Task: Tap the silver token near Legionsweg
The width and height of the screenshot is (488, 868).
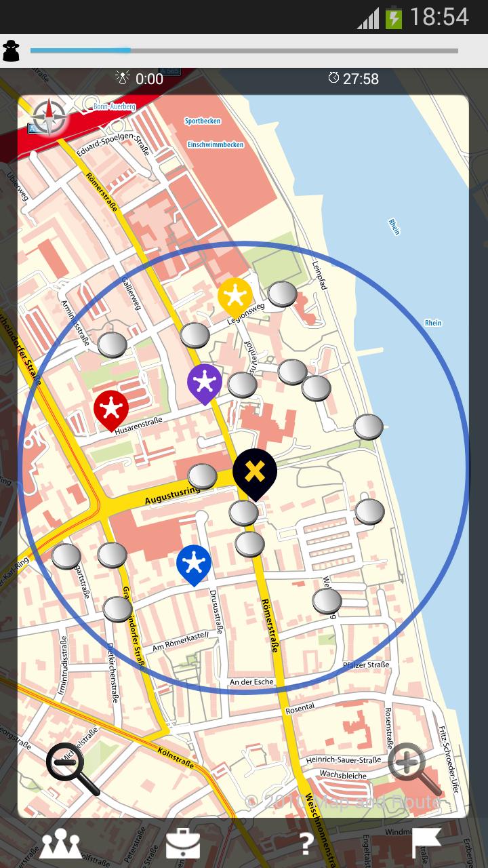Action: pyautogui.click(x=282, y=294)
